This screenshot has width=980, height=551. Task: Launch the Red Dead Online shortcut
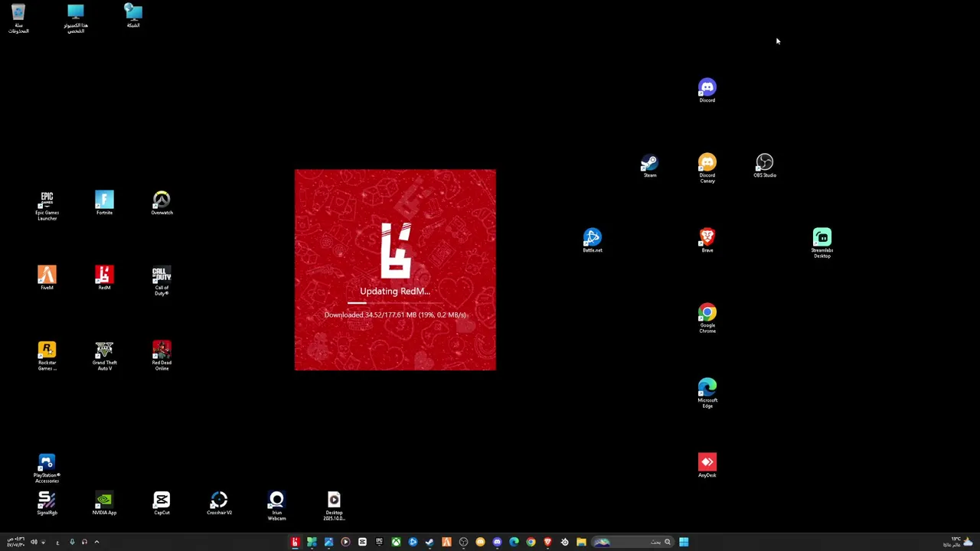(x=162, y=356)
